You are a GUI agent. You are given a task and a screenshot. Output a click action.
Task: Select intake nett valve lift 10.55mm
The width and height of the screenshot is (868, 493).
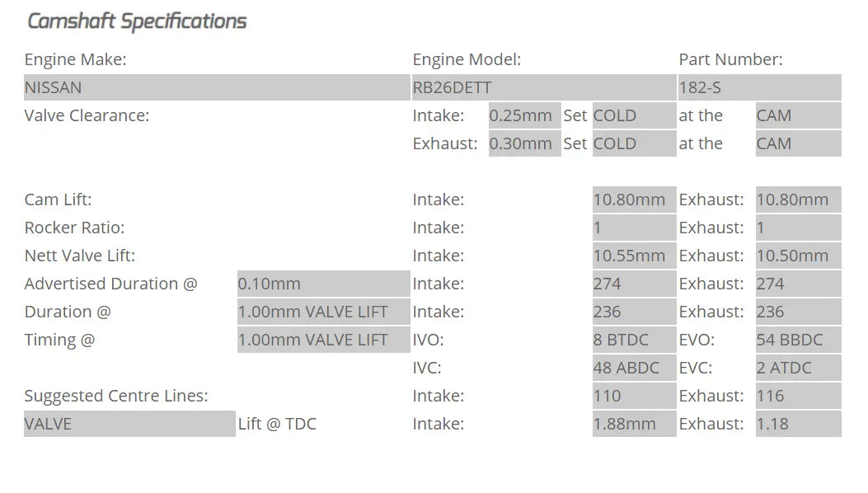(x=634, y=256)
